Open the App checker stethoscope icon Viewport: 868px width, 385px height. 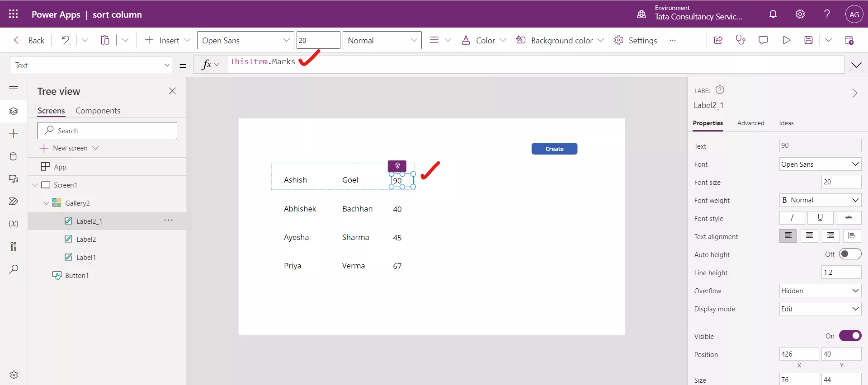(x=741, y=40)
